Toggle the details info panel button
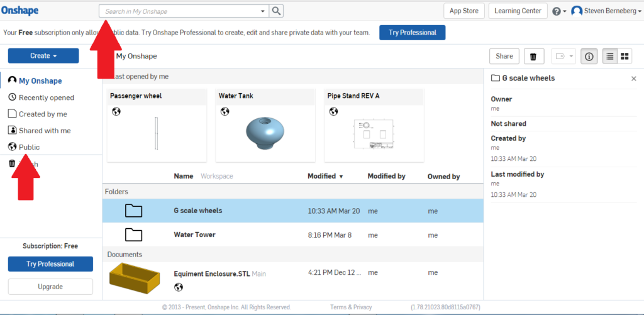 point(589,57)
